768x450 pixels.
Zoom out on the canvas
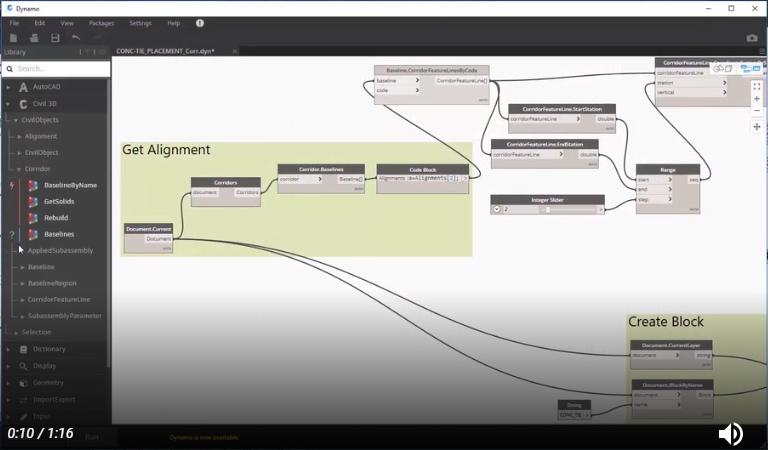click(757, 111)
